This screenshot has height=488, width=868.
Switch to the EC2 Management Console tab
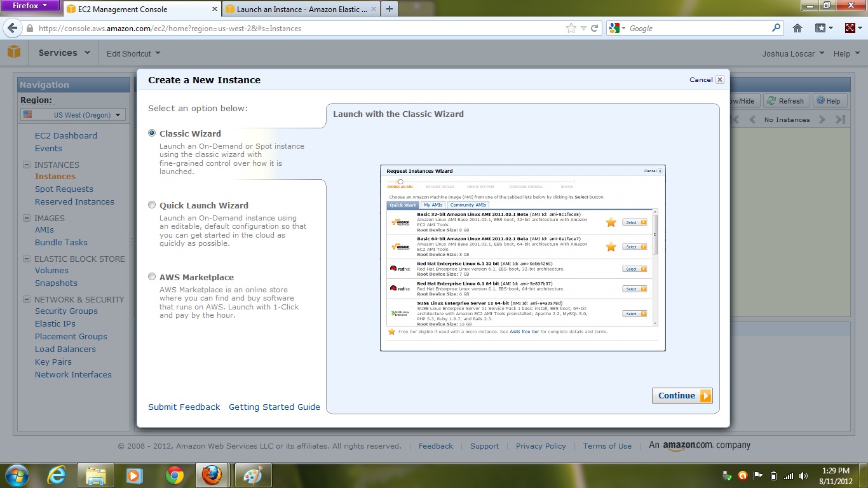[141, 9]
